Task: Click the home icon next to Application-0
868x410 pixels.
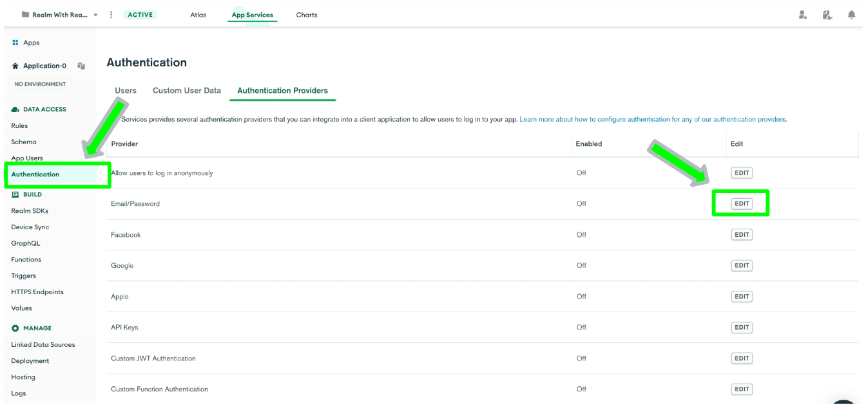Action: 15,66
